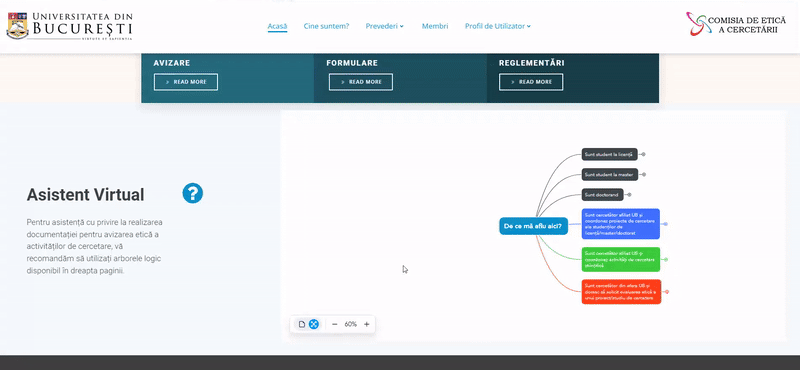Select the 'Sunt doctorand' node

point(603,194)
